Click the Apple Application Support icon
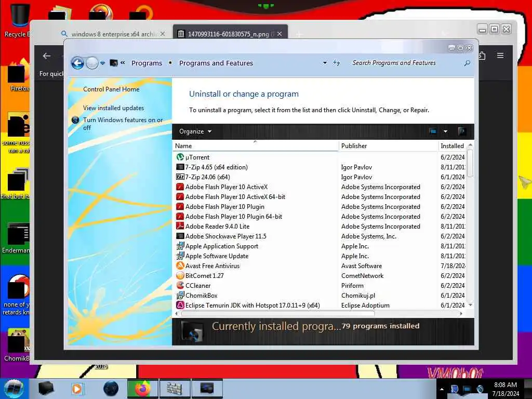Image resolution: width=532 pixels, height=399 pixels. [x=180, y=246]
